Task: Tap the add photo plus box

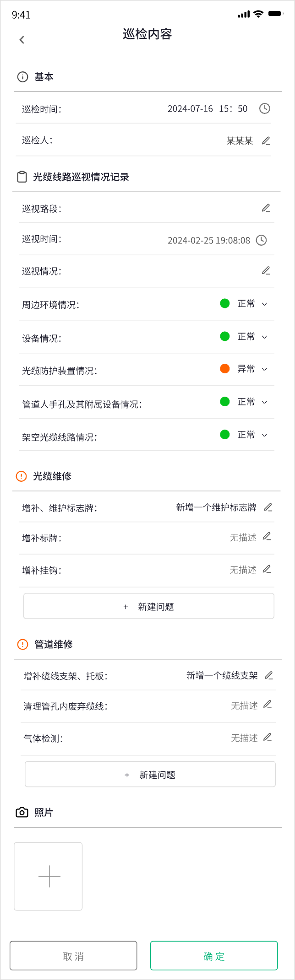Action: pos(49,876)
